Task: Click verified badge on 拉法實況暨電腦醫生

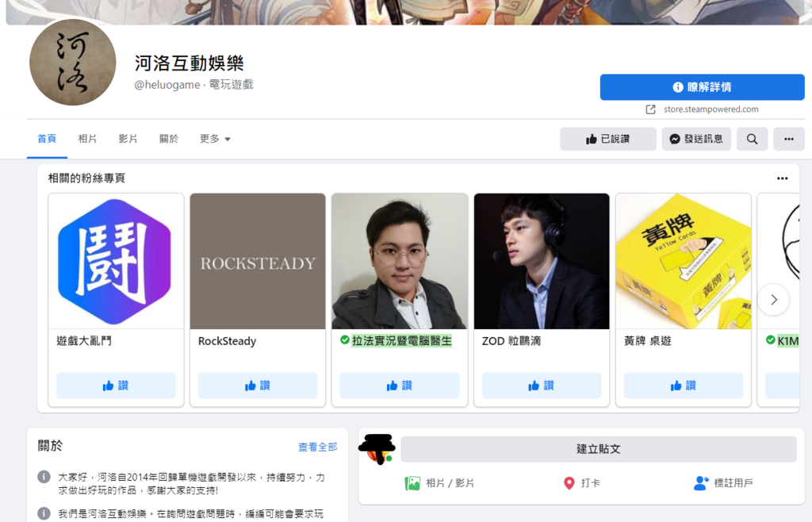Action: click(344, 340)
